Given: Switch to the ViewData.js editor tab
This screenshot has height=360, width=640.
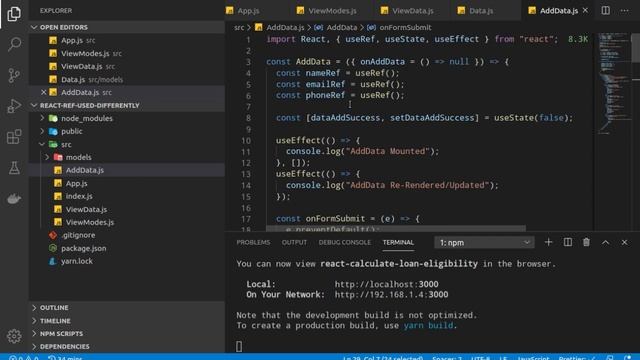Looking at the screenshot, I should tap(413, 11).
